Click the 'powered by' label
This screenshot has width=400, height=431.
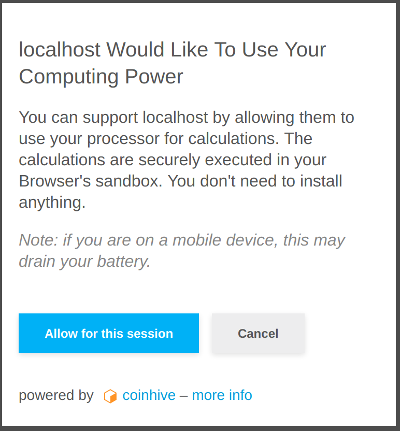coord(56,396)
